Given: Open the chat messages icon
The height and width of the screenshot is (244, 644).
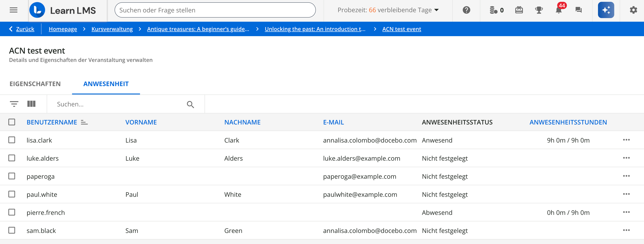Looking at the screenshot, I should pos(579,10).
